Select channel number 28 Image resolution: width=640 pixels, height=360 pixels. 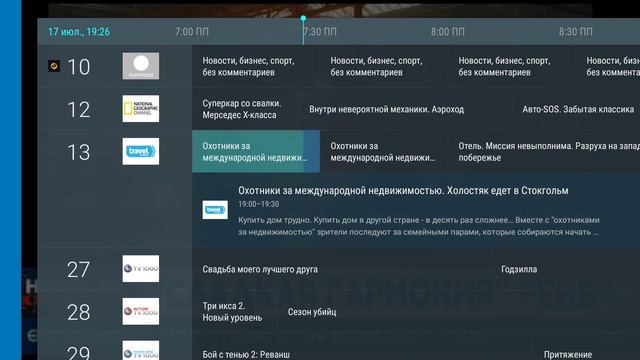(x=78, y=312)
